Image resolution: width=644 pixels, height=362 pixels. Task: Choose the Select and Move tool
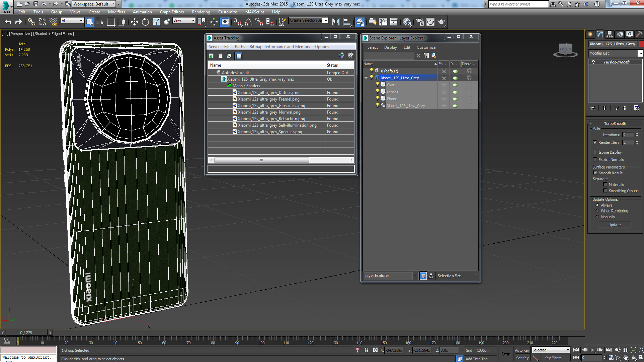[x=135, y=22]
